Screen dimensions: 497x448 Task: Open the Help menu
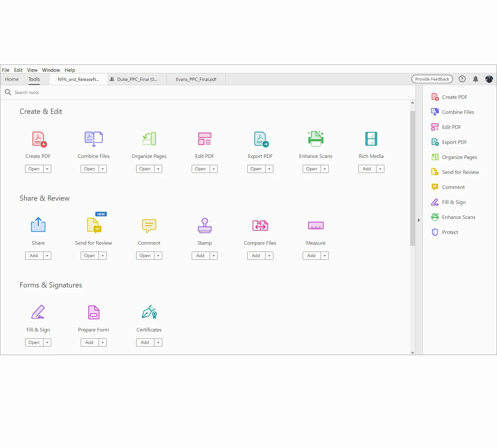pyautogui.click(x=70, y=70)
